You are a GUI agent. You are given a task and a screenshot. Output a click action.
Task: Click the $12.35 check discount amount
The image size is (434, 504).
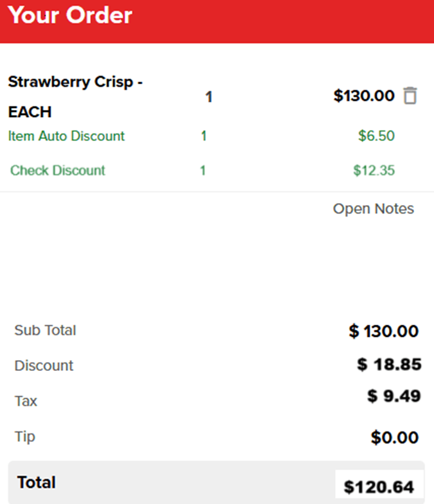pos(374,170)
